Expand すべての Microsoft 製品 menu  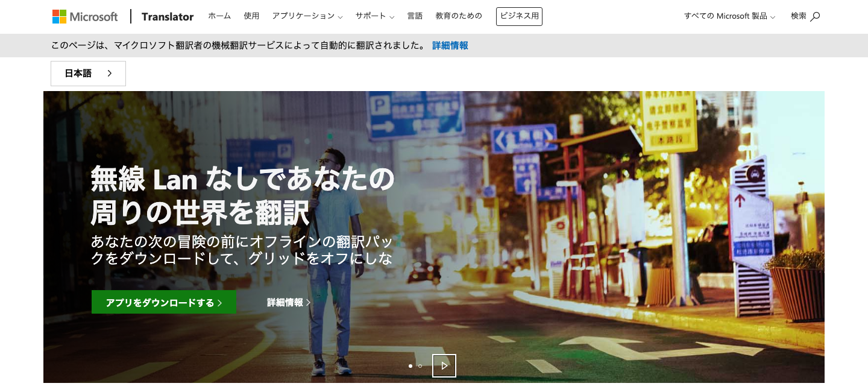click(729, 16)
